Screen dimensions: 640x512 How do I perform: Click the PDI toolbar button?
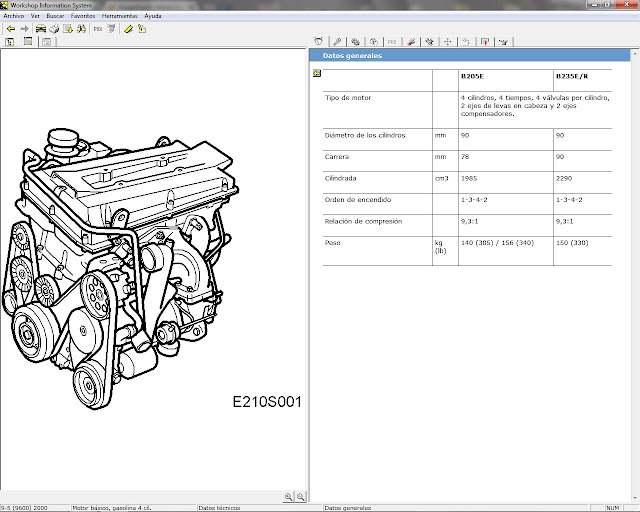tap(98, 29)
